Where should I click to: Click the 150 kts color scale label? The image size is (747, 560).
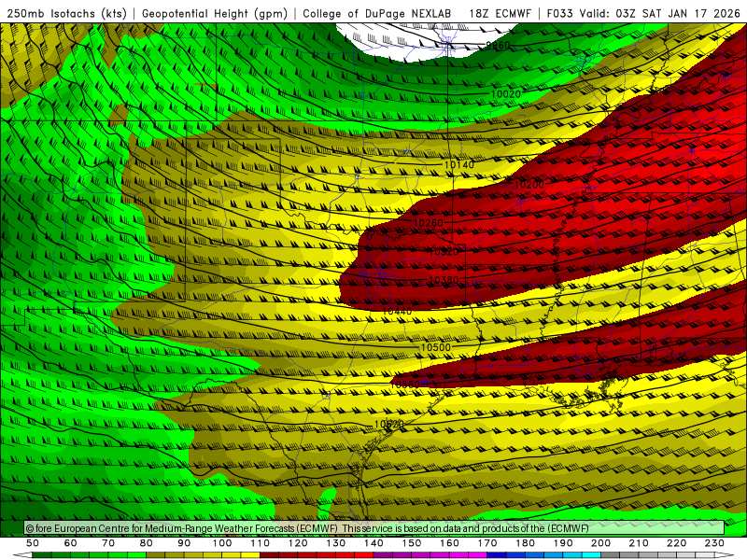coord(412,543)
